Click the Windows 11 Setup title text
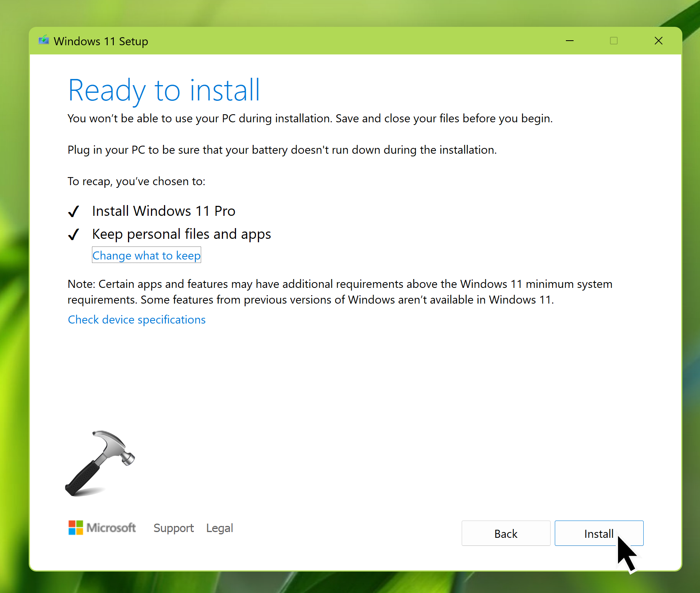 [101, 41]
